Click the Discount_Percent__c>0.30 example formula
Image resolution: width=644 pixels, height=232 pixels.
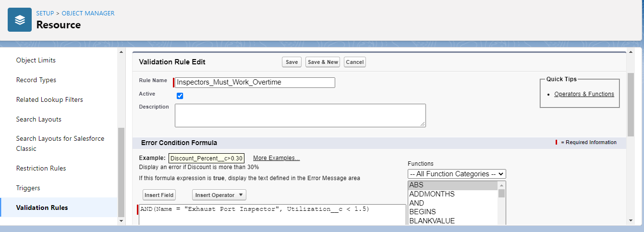tap(207, 158)
